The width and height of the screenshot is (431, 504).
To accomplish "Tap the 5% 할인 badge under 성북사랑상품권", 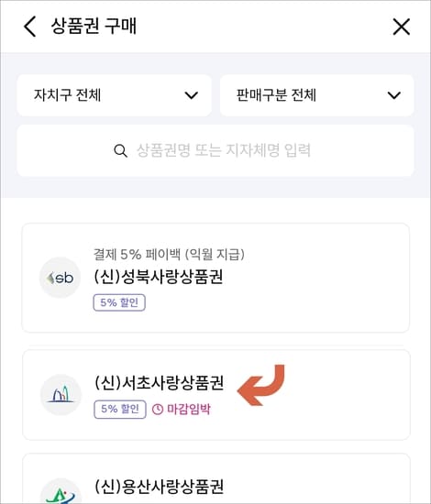I will pyautogui.click(x=119, y=302).
